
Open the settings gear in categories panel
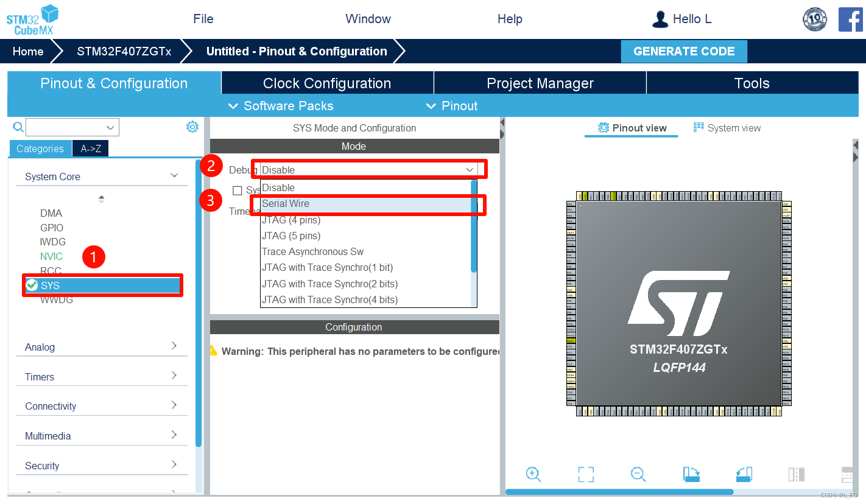click(192, 127)
